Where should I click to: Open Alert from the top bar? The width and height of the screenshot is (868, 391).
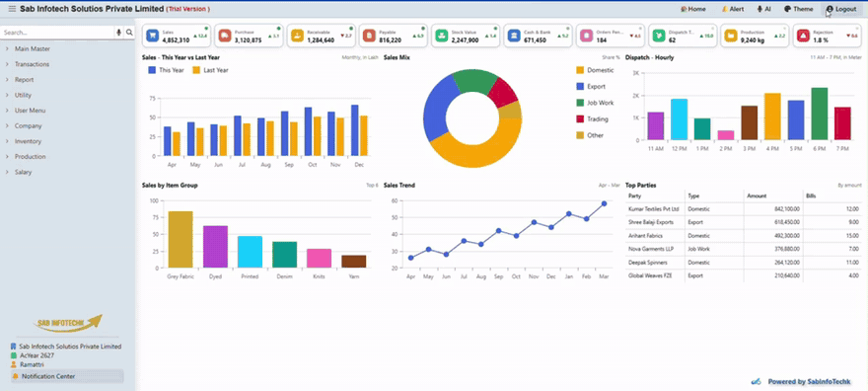coord(733,9)
